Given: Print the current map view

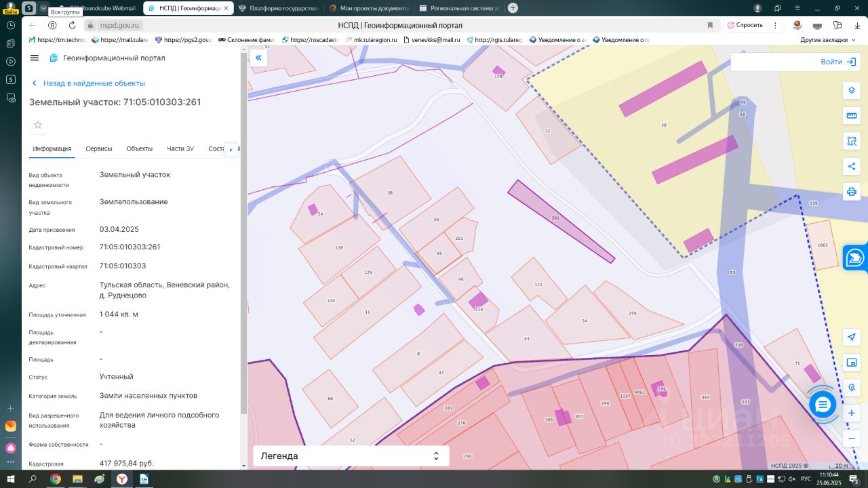Looking at the screenshot, I should (x=852, y=191).
